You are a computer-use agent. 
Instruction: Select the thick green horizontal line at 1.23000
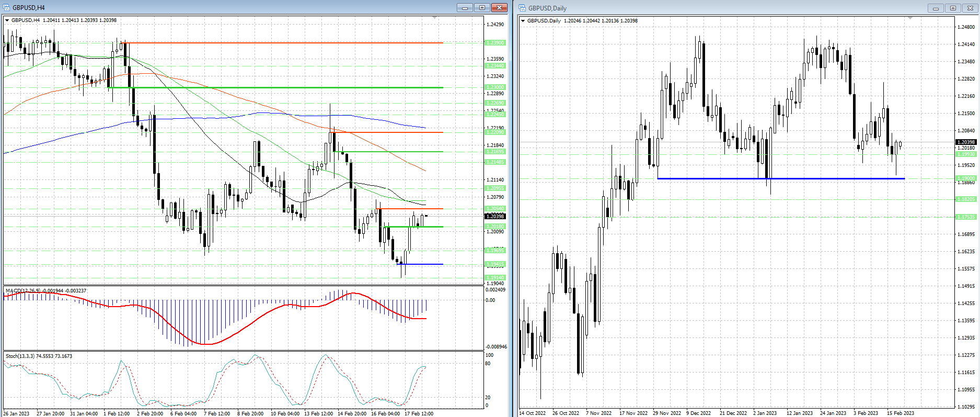point(275,87)
